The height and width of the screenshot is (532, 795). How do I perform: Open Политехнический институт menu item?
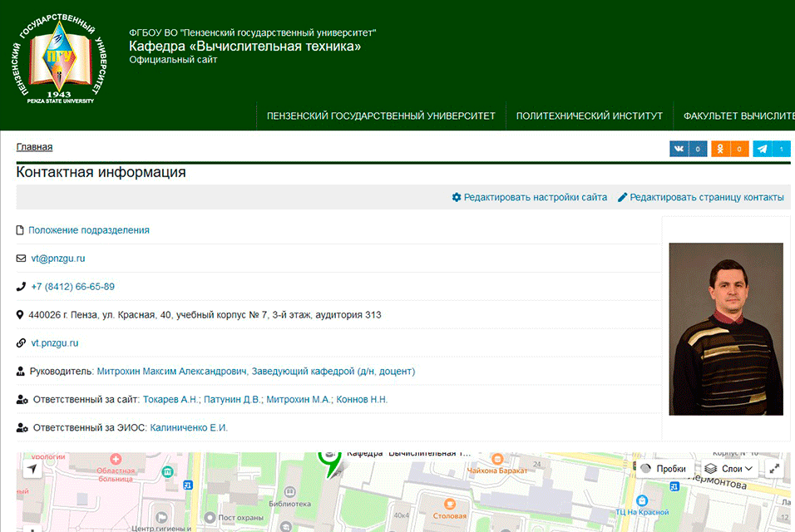point(589,116)
